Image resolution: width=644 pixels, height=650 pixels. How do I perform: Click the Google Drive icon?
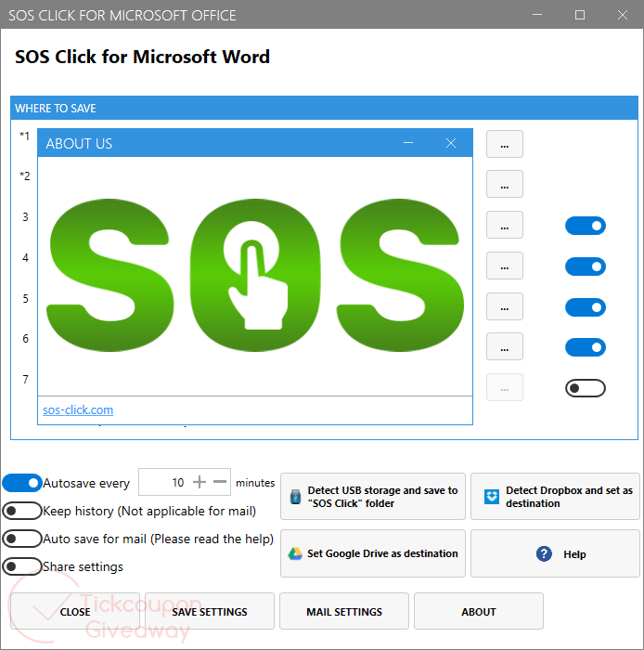[295, 553]
